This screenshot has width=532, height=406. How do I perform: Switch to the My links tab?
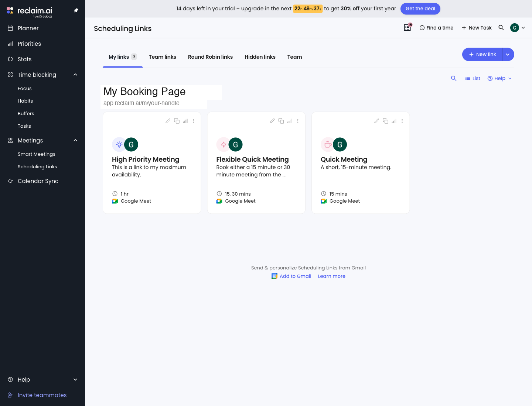(123, 57)
